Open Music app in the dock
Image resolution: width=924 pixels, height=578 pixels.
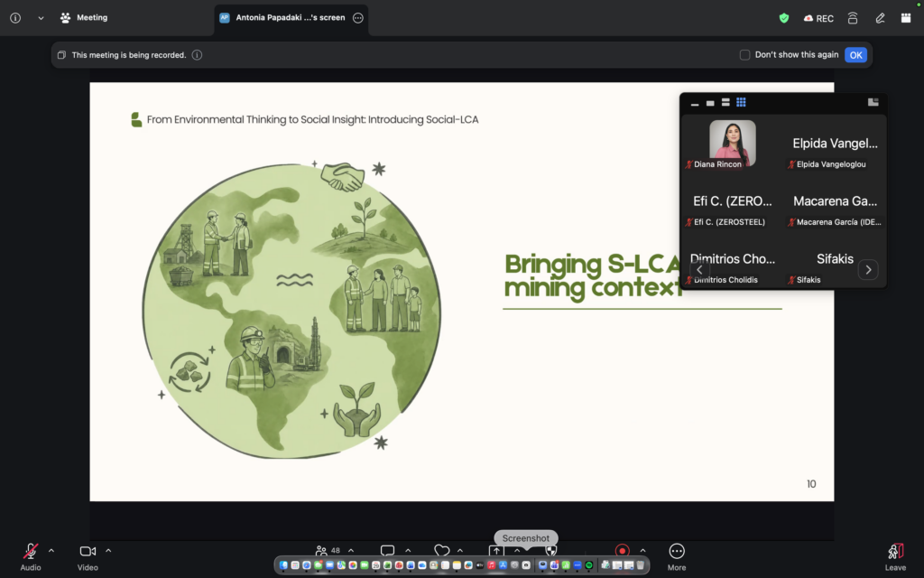[x=492, y=565]
